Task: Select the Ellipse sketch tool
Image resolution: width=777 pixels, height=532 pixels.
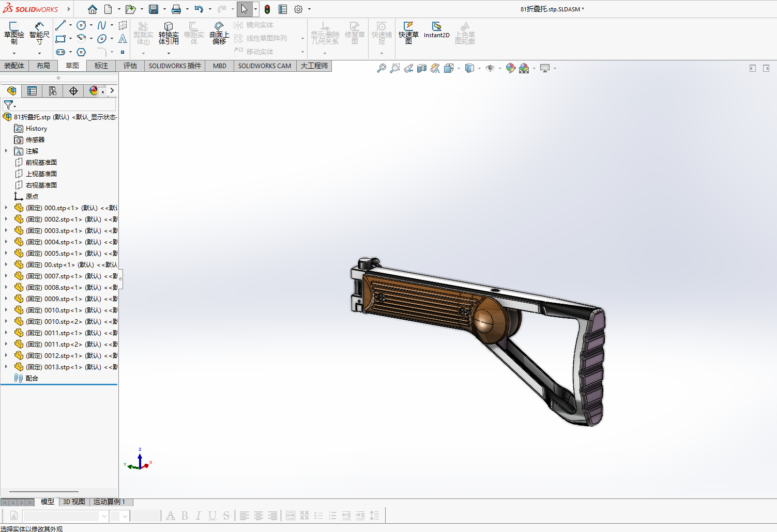Action: point(102,38)
